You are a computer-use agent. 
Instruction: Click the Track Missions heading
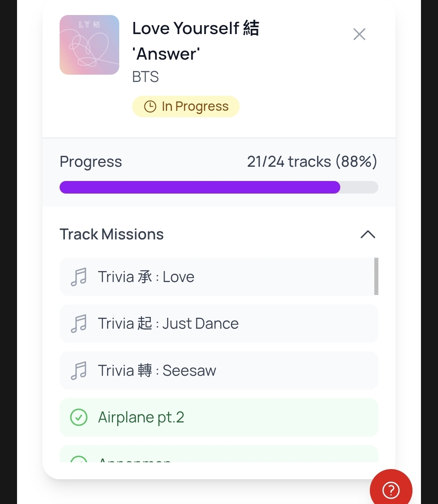[112, 235]
